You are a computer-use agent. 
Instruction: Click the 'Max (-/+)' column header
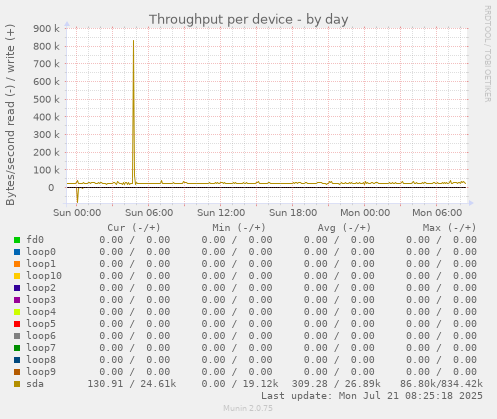(449, 228)
